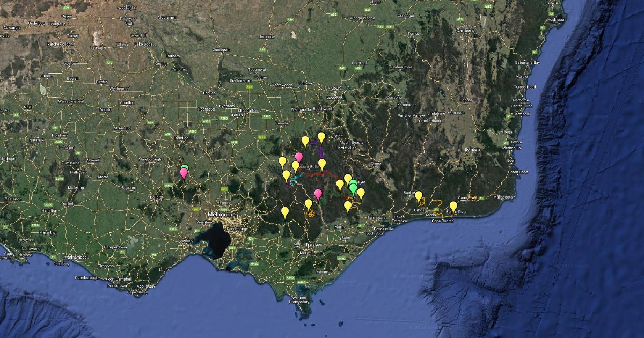Open the yellow pin beside Bemm River

(x=453, y=207)
